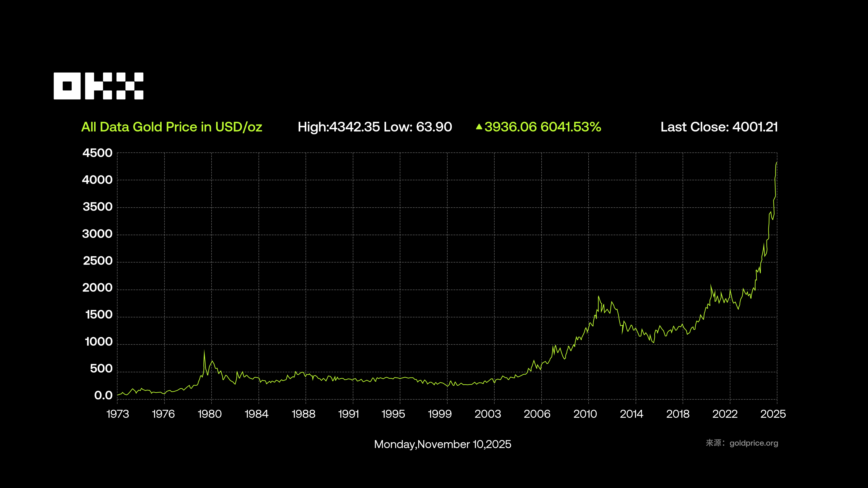Screen dimensions: 868x488
Task: Click the Monday,November 10,2025 date label
Action: [x=442, y=444]
